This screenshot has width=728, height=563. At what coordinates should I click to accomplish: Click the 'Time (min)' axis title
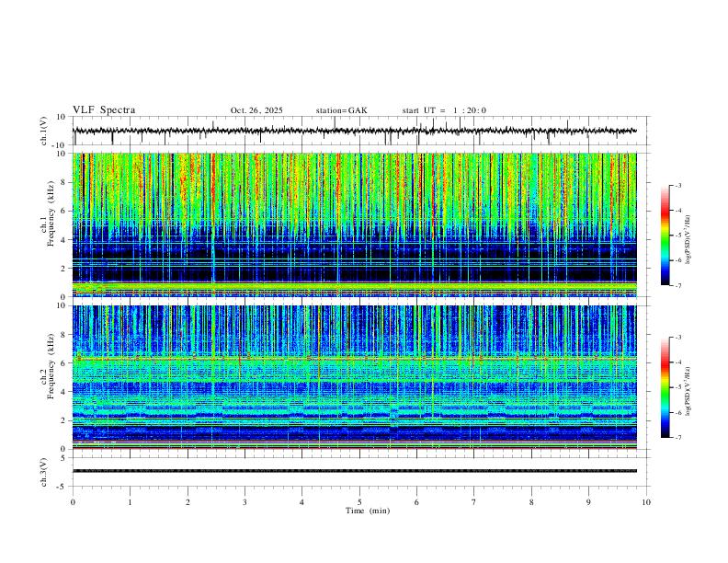pos(368,511)
